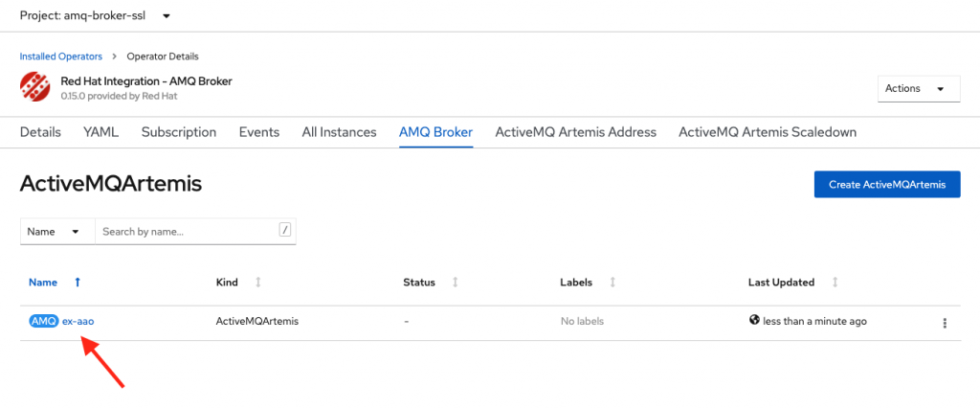
Task: Select the Subscription tab
Action: 179,132
